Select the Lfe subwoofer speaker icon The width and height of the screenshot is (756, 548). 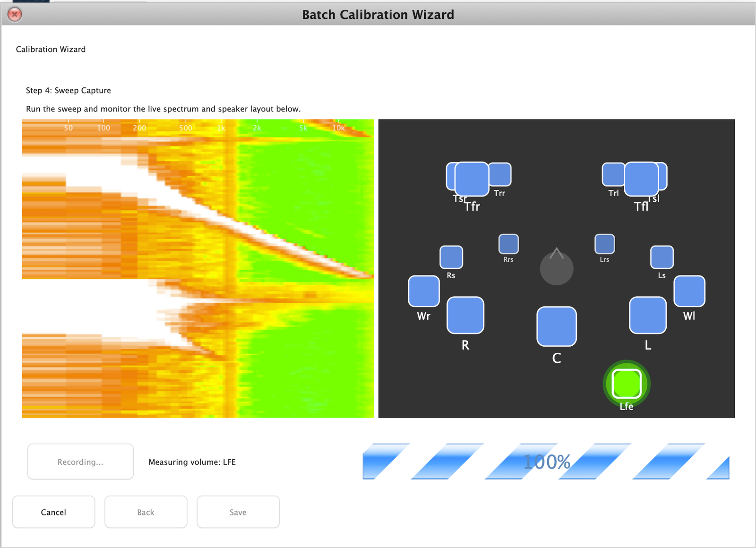tap(627, 384)
